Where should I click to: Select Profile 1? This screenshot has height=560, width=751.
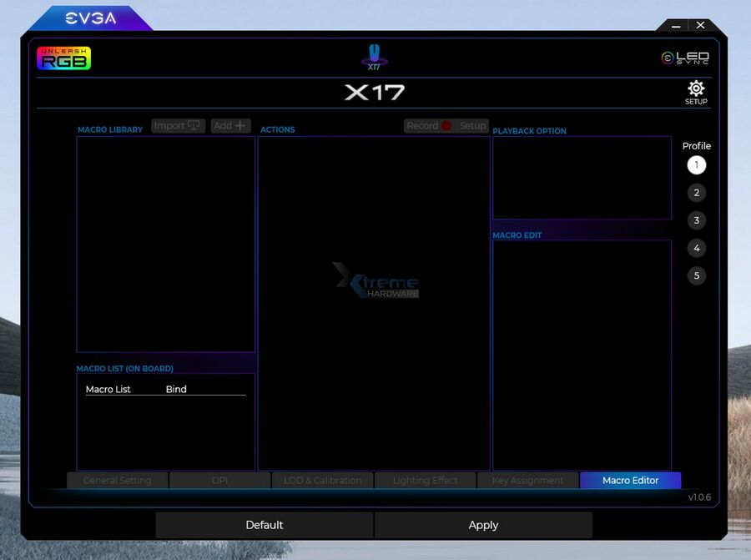click(x=696, y=164)
